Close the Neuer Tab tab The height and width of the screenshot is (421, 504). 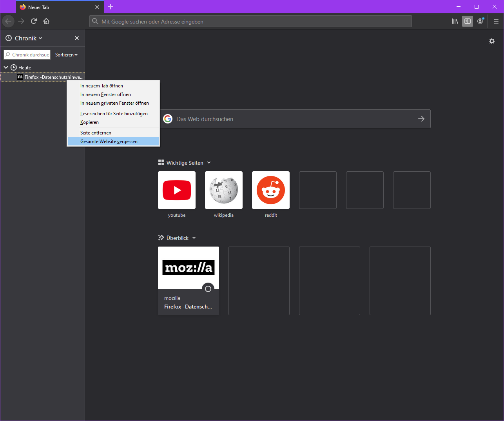tap(97, 7)
